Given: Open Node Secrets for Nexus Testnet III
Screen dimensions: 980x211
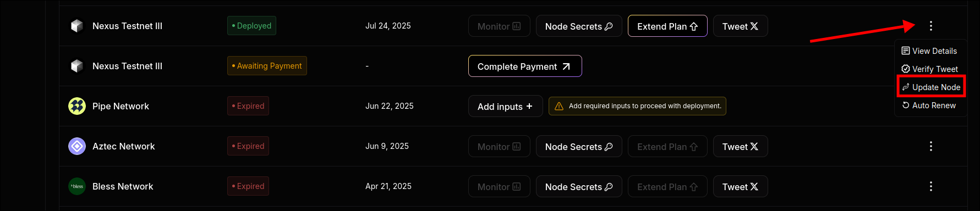Looking at the screenshot, I should [579, 26].
